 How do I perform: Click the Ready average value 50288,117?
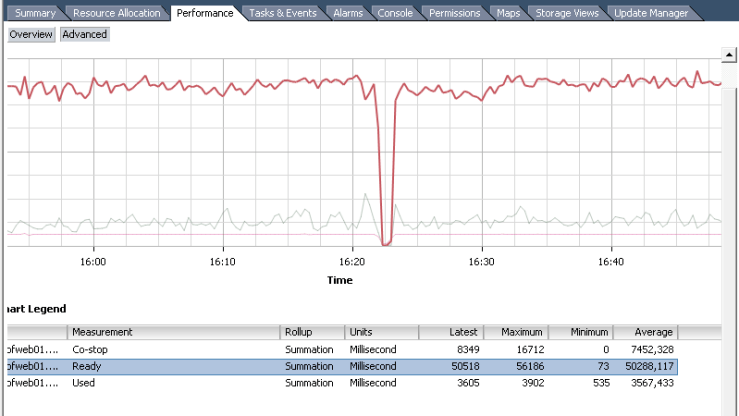point(649,367)
